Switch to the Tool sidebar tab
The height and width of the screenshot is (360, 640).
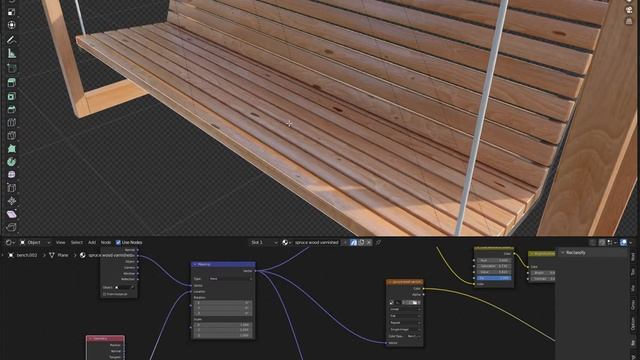pos(633,272)
